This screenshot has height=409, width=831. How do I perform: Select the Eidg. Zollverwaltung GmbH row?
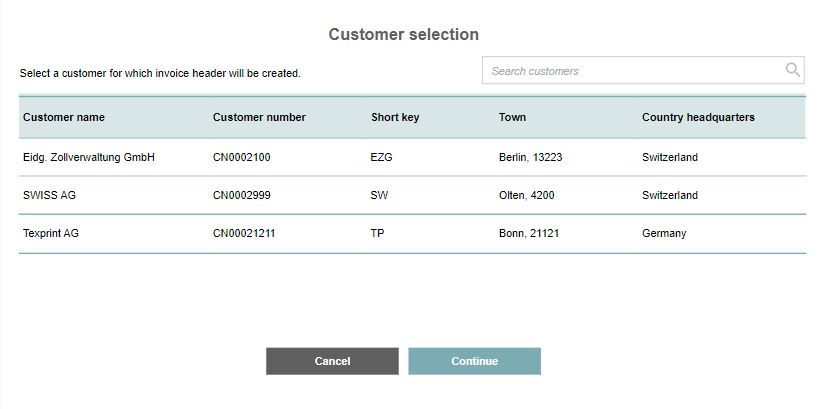tap(89, 157)
